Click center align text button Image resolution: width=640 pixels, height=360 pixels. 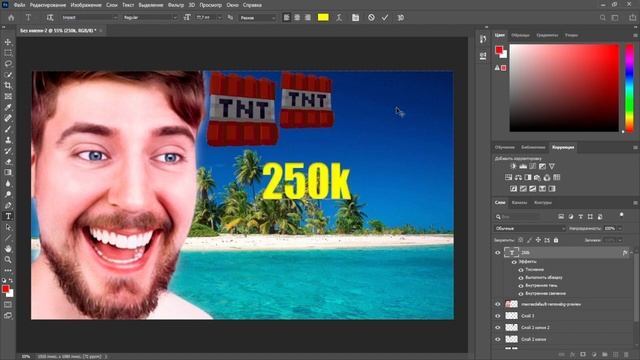tap(297, 18)
